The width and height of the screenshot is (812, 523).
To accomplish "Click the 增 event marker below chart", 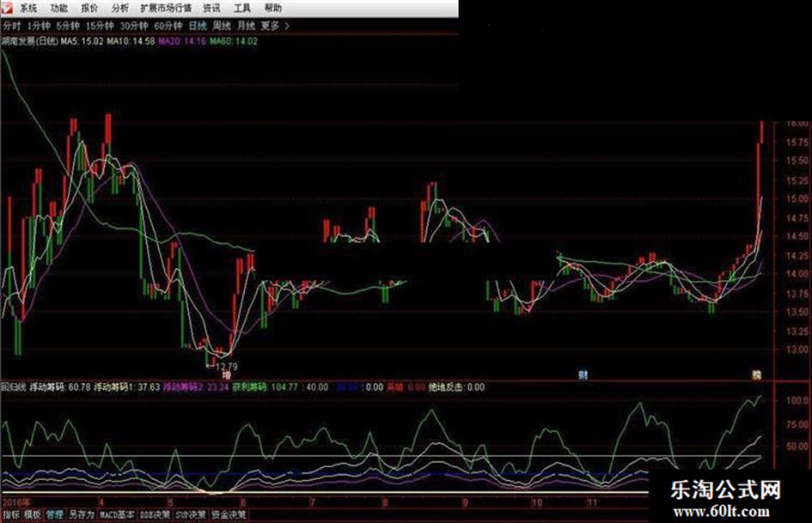I will pos(226,375).
